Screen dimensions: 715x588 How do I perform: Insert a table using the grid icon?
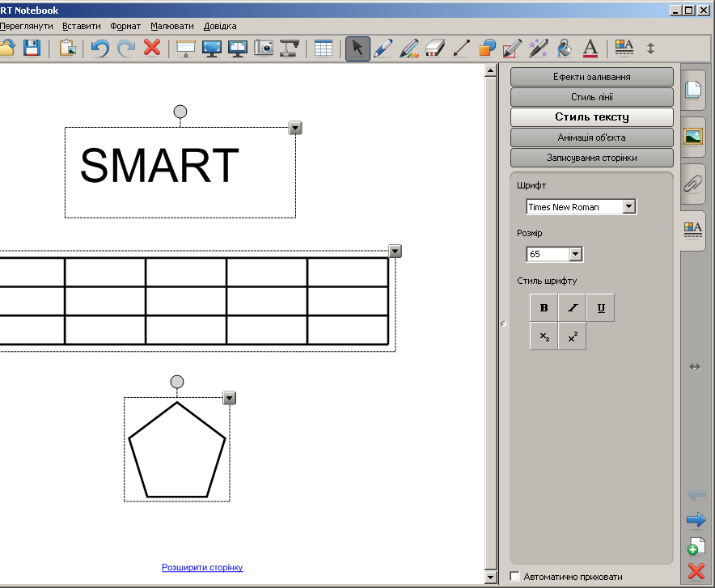coord(324,49)
